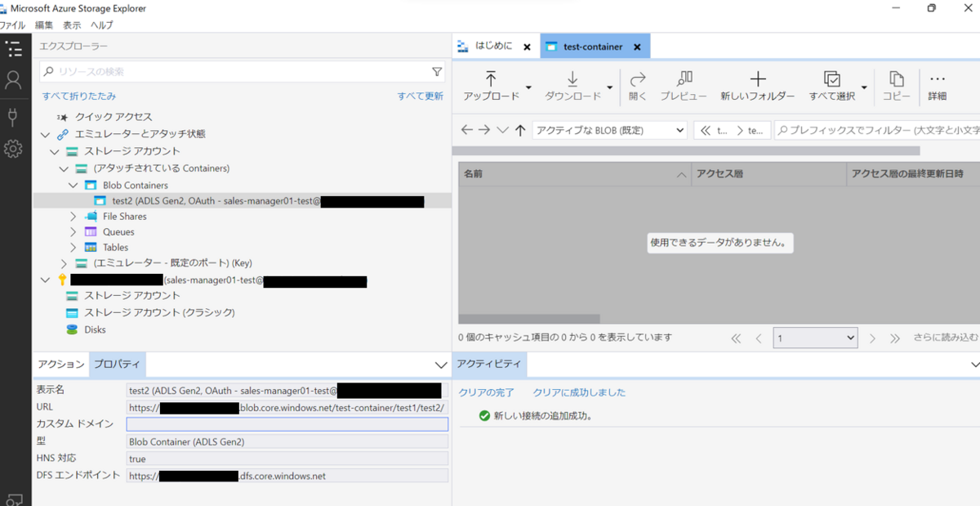Select the クイック アクセス tree item
Viewport: 980px width, 506px height.
point(114,117)
